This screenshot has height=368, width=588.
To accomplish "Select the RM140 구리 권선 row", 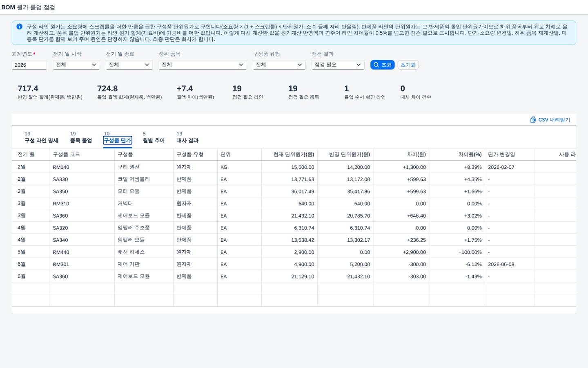I will [x=294, y=167].
